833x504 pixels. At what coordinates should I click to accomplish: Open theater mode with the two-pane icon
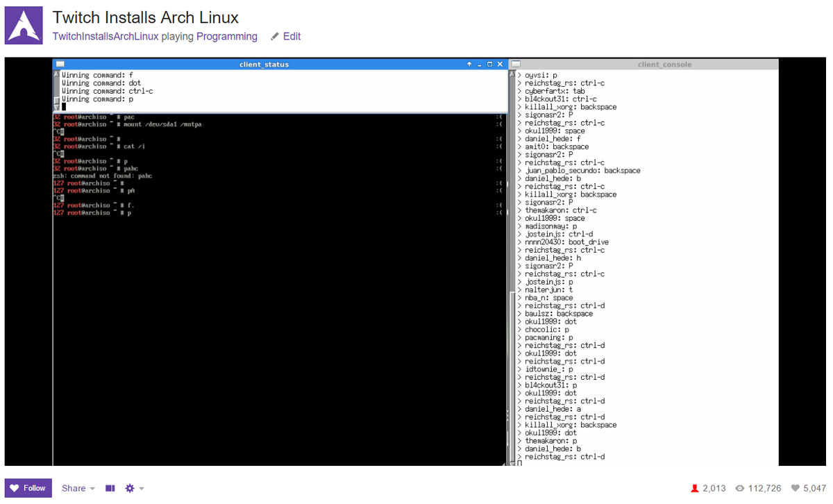coord(110,488)
